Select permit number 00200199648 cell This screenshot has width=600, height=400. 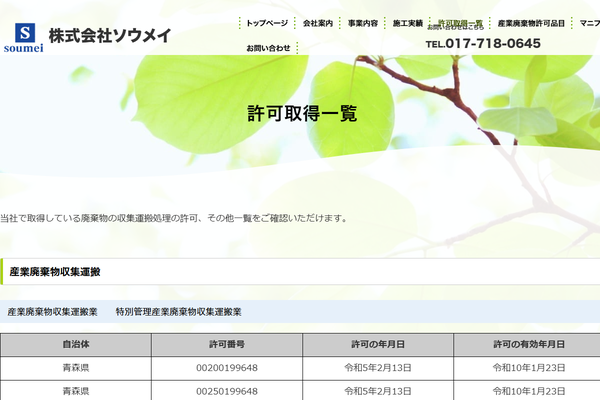click(x=227, y=368)
